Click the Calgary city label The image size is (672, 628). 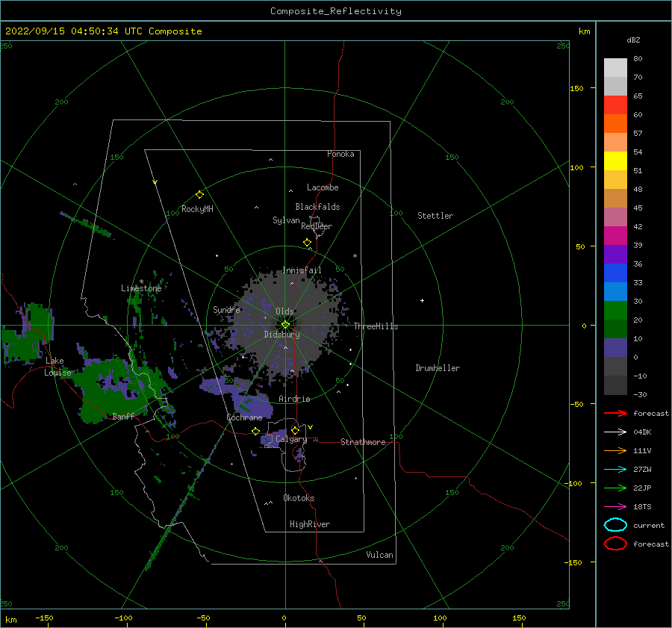coord(291,439)
